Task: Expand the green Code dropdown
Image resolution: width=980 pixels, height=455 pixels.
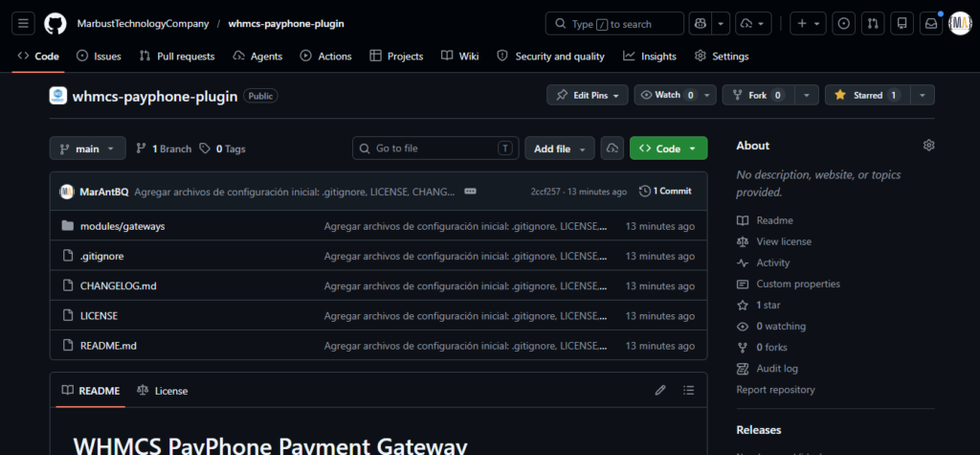Action: [x=669, y=148]
